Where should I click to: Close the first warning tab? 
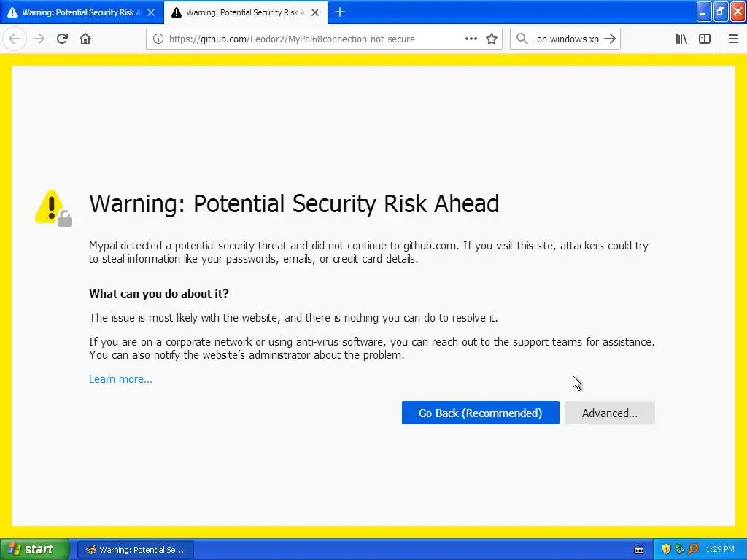151,12
